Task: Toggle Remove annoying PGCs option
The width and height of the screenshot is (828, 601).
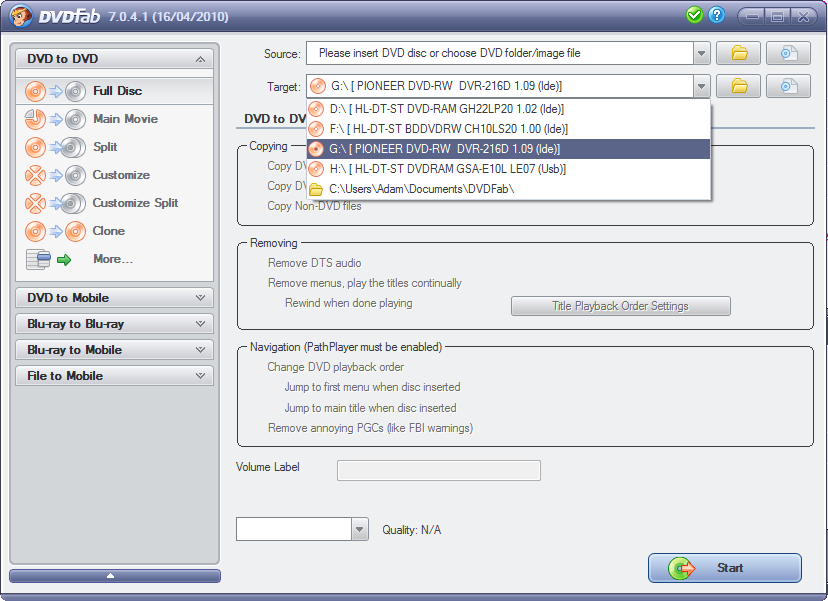Action: coord(370,428)
